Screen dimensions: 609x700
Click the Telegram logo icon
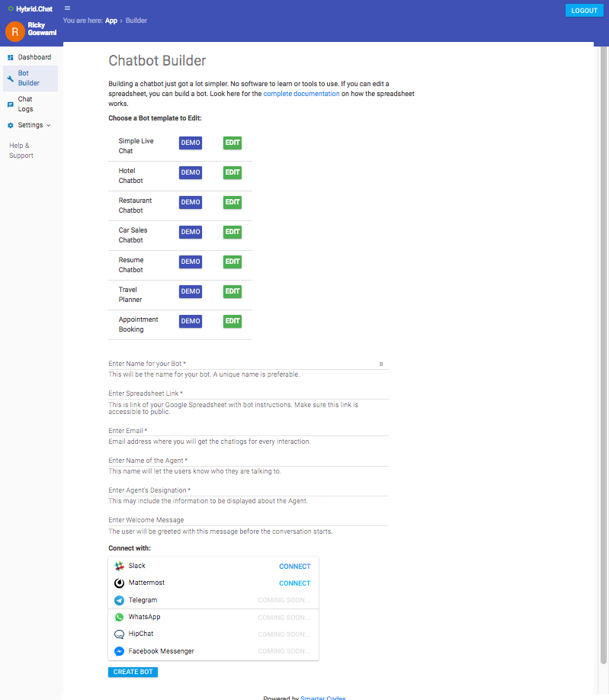pos(119,600)
